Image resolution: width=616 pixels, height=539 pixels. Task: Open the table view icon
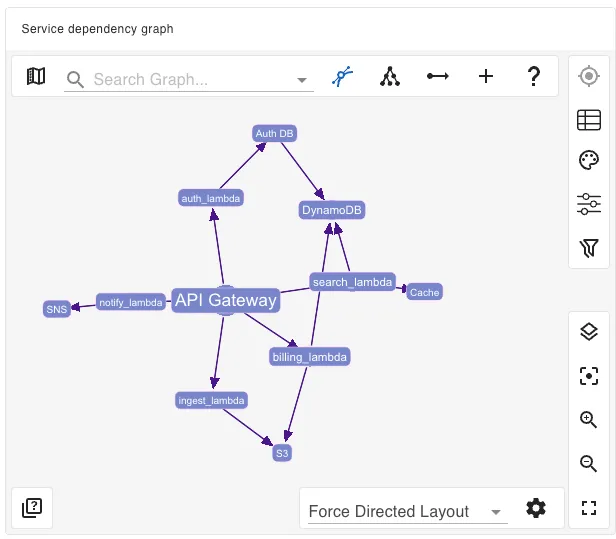588,120
